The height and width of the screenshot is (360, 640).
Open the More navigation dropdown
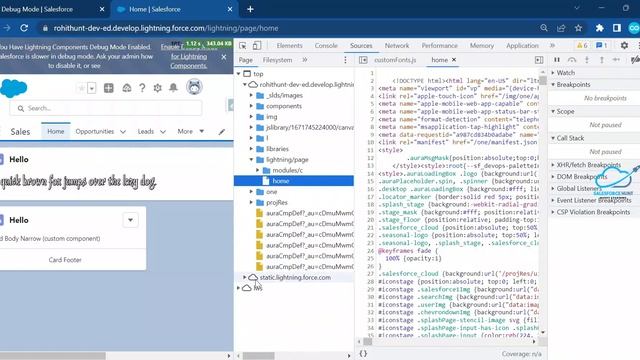coord(191,131)
